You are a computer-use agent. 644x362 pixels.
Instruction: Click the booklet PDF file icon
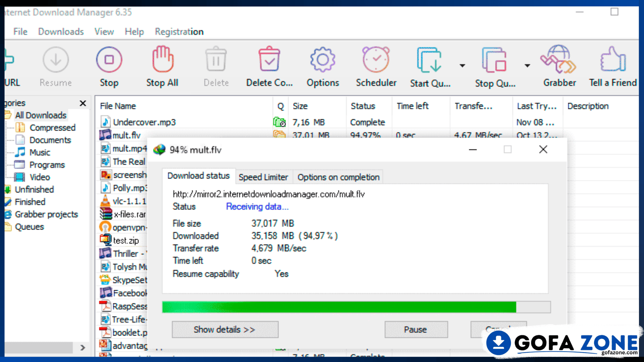105,332
